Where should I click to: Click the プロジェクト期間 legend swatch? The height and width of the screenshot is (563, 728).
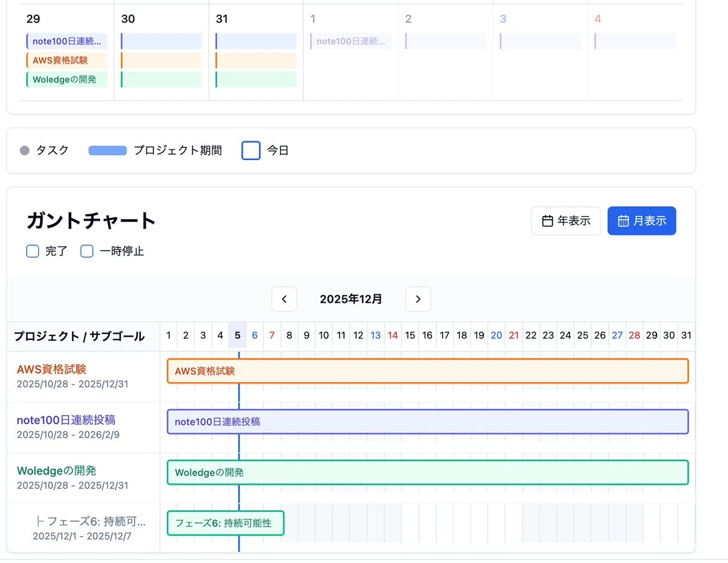pos(107,150)
